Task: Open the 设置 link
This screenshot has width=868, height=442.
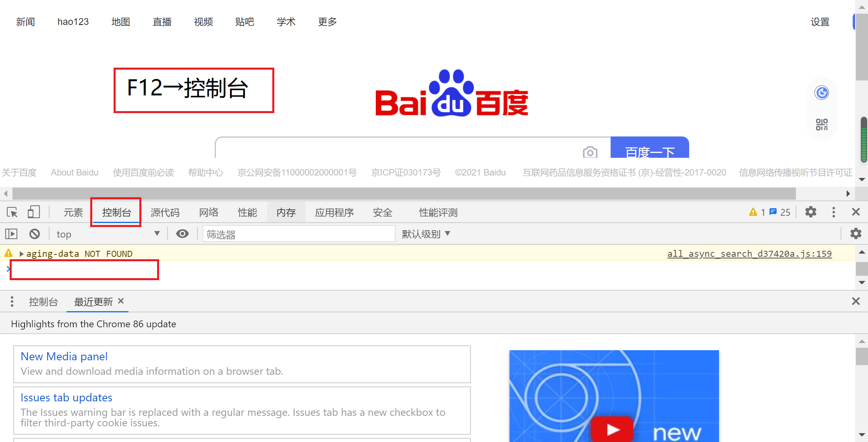Action: tap(820, 22)
